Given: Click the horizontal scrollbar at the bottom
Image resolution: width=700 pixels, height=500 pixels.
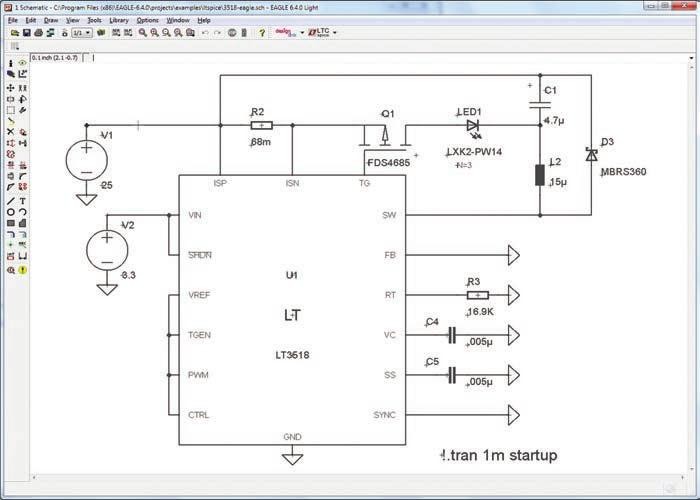Looking at the screenshot, I should coord(358,478).
